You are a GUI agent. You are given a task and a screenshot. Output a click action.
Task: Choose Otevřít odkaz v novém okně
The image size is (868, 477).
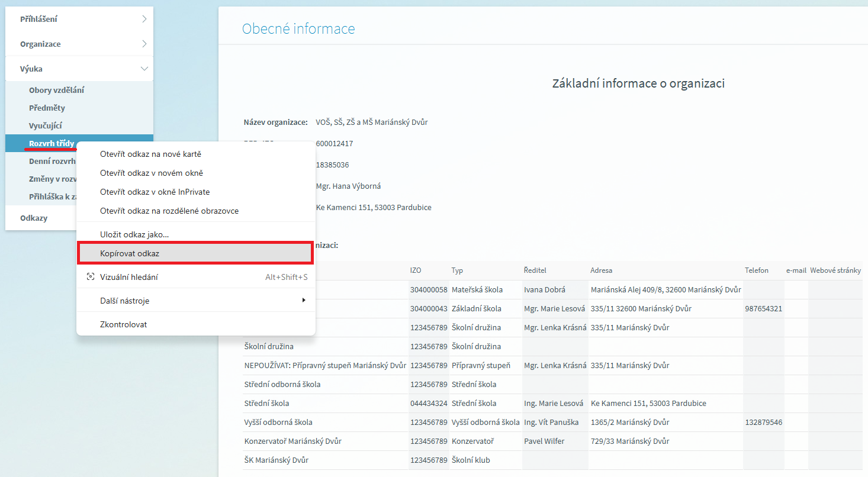point(151,173)
